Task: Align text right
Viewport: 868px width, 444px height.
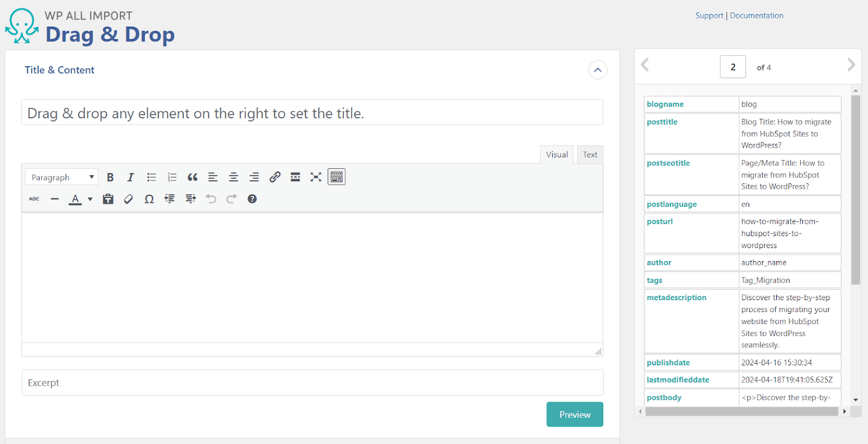Action: click(254, 177)
